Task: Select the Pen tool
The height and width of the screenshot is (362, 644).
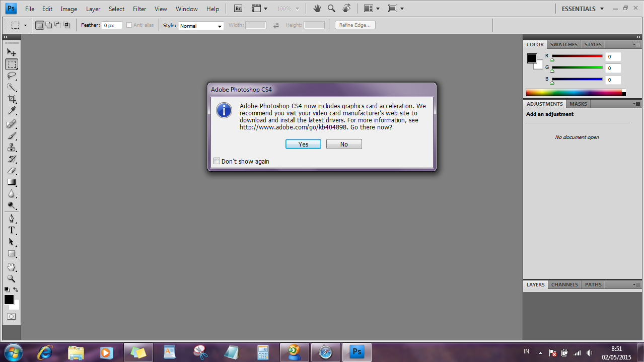Action: [11, 219]
